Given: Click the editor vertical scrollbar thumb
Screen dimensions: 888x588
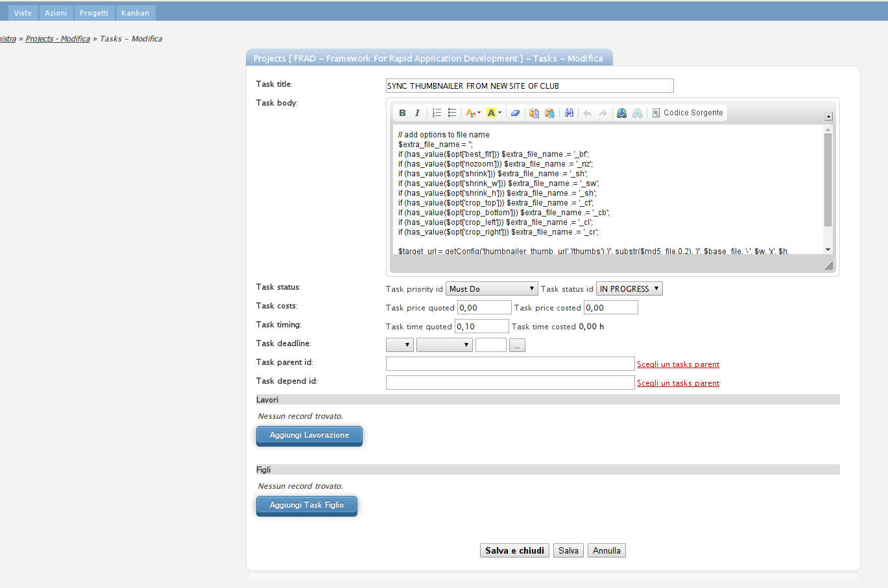Looking at the screenshot, I should coord(828,180).
